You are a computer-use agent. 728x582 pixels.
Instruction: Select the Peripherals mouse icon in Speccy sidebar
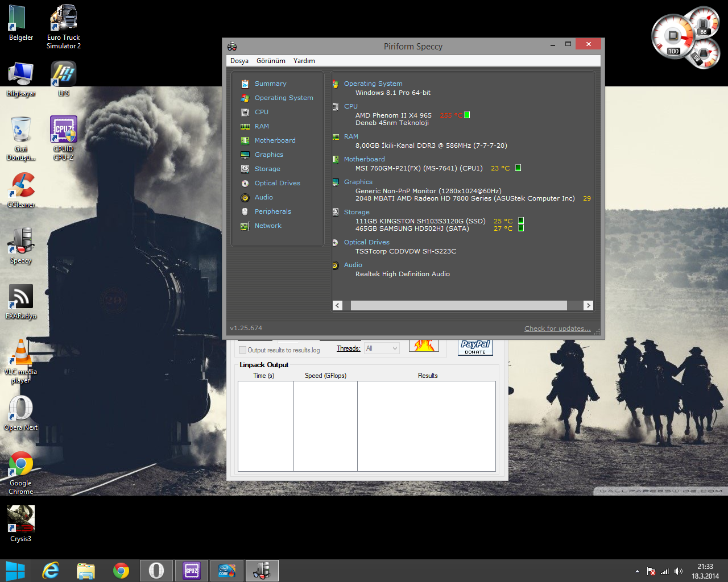coord(245,211)
